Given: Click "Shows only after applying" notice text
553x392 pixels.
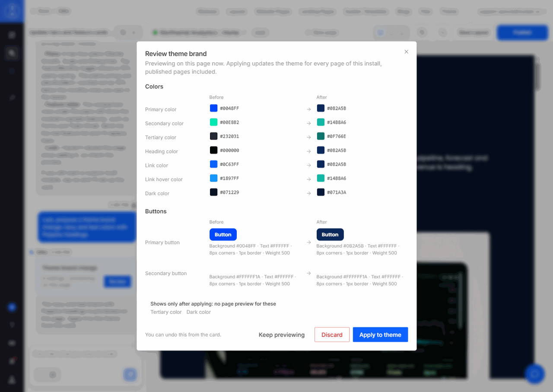Looking at the screenshot, I should tap(213, 304).
